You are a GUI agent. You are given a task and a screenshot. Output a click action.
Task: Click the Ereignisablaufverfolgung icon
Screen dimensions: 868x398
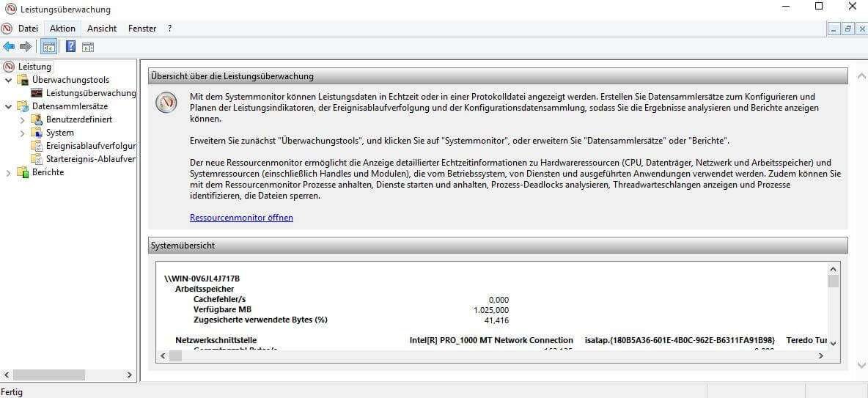tap(37, 146)
